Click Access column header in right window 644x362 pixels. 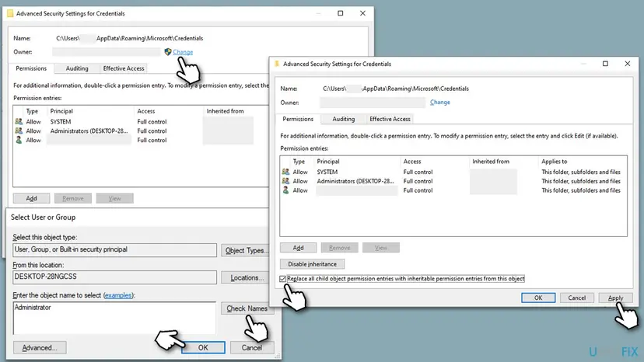[412, 162]
